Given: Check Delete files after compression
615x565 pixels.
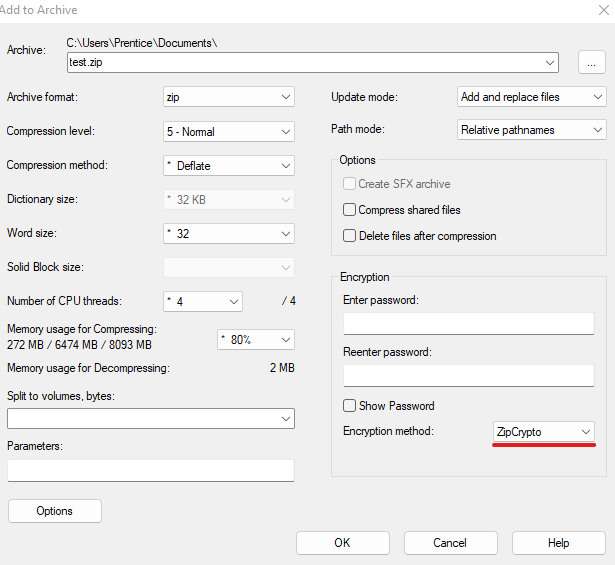Looking at the screenshot, I should click(x=350, y=236).
